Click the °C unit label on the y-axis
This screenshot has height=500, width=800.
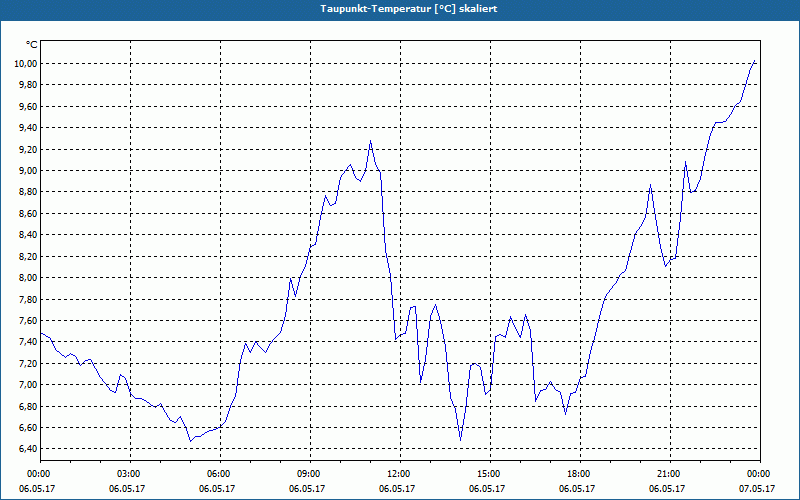pyautogui.click(x=32, y=45)
